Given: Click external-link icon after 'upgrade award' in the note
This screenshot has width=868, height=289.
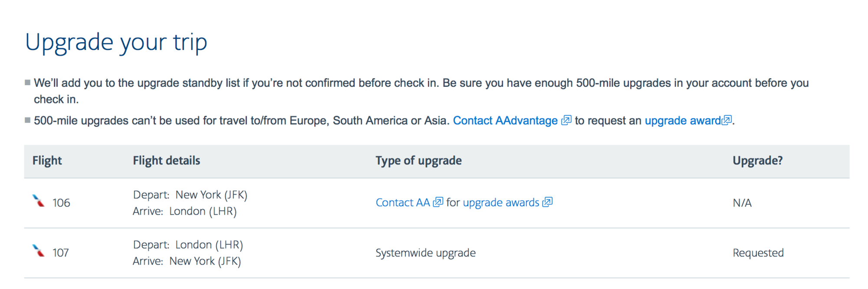Looking at the screenshot, I should coord(727,120).
